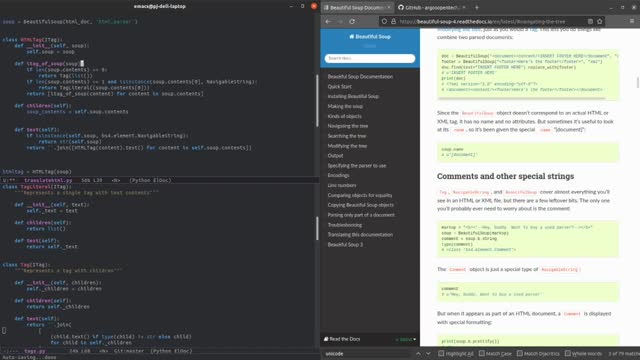Click the match count text in find bar
Viewport: 640px width, 360px height.
(624, 353)
